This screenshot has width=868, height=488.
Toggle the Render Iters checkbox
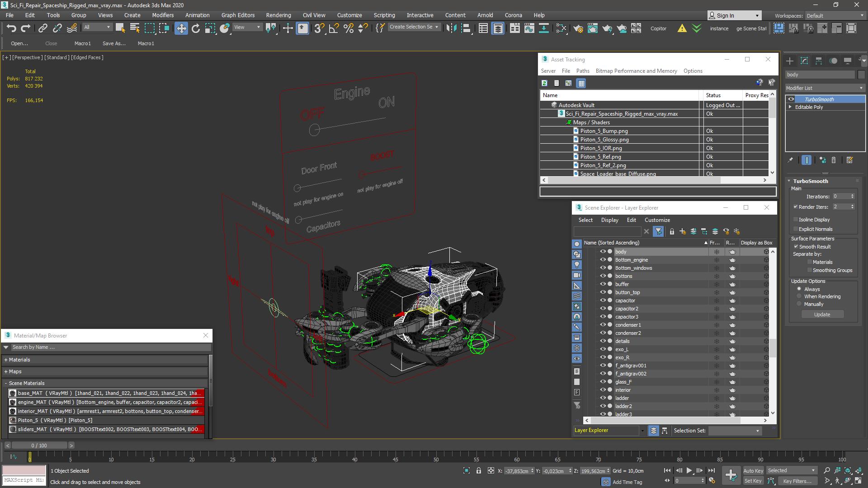tap(796, 207)
